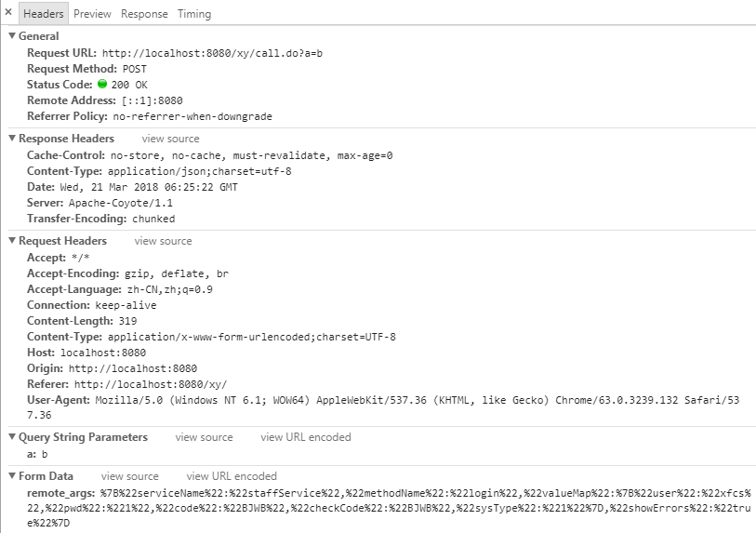Collapse the Form Data section
756x533 pixels.
point(12,475)
